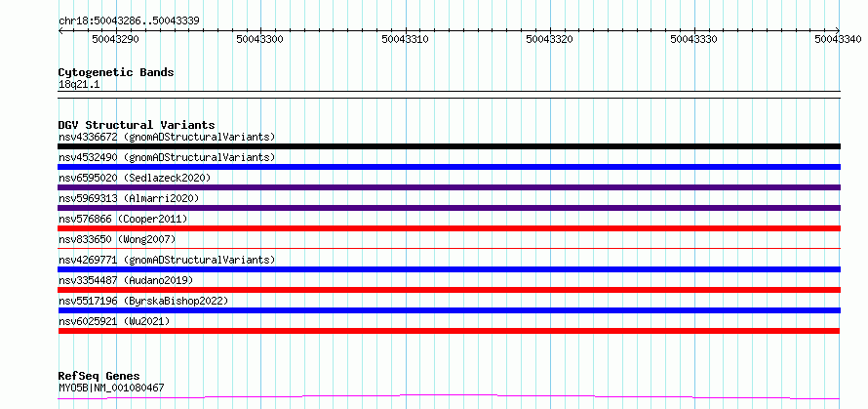Click the magenta MYO5B gene line

[449, 397]
